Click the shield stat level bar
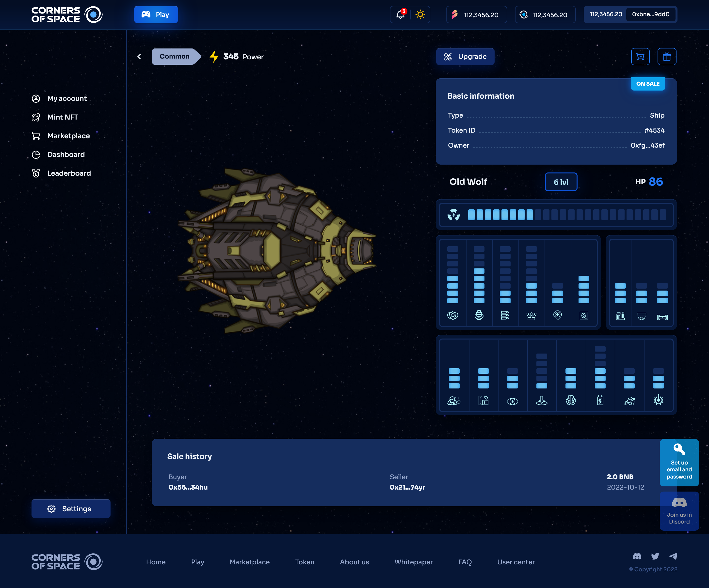The height and width of the screenshot is (588, 709). (452, 275)
